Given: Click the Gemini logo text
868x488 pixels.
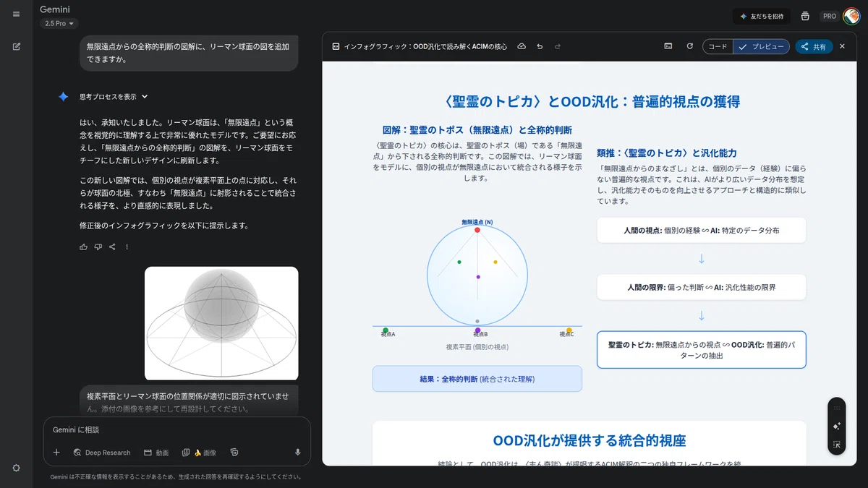Looking at the screenshot, I should (56, 9).
